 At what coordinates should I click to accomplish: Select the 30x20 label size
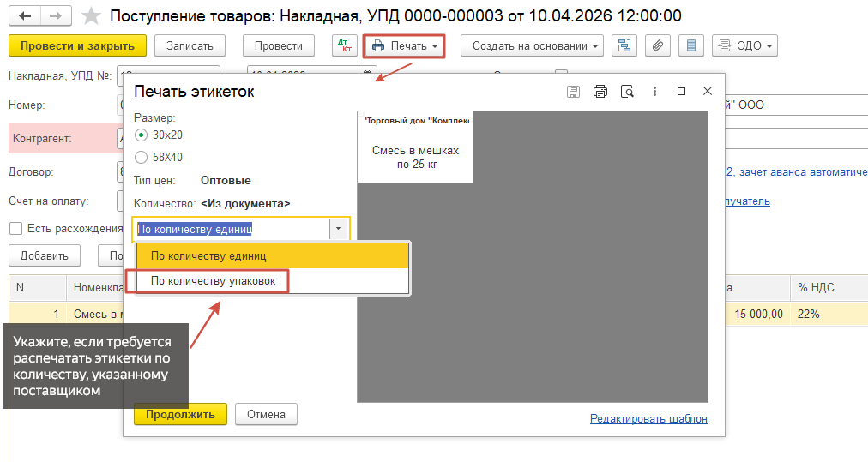click(x=142, y=135)
